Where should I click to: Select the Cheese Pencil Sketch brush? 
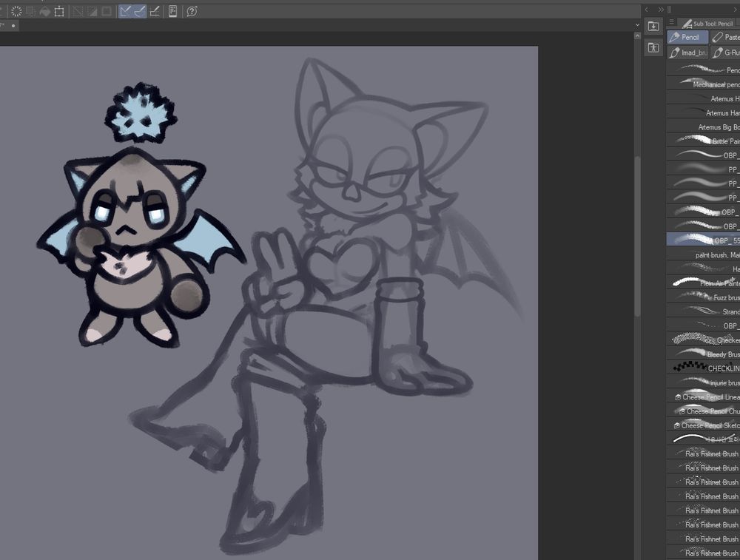click(703, 425)
